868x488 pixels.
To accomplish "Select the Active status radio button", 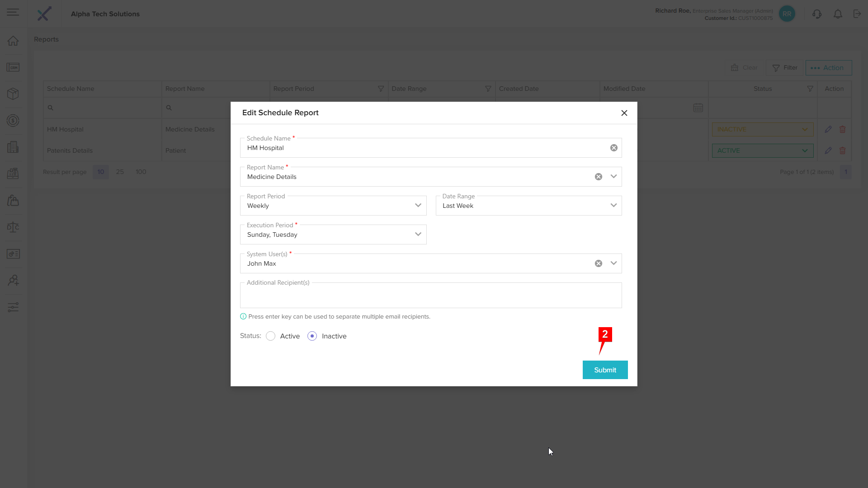I will [x=270, y=336].
